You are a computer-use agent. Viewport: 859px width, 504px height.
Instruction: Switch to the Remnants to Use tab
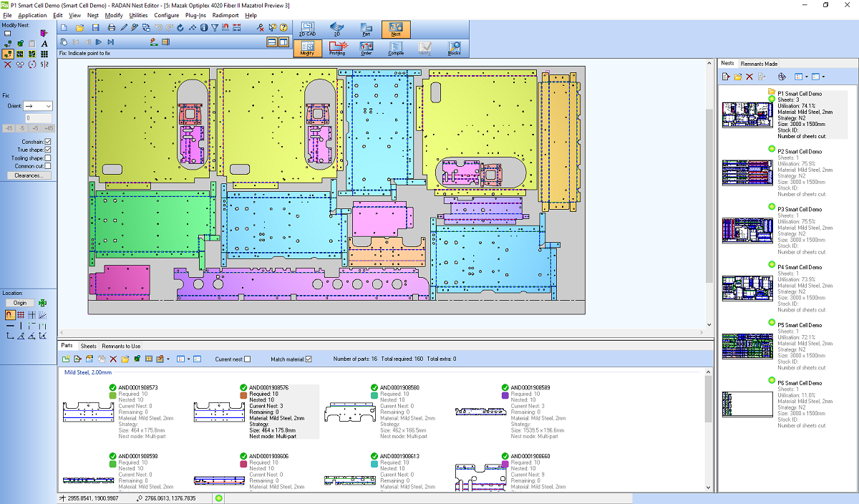[x=121, y=346]
